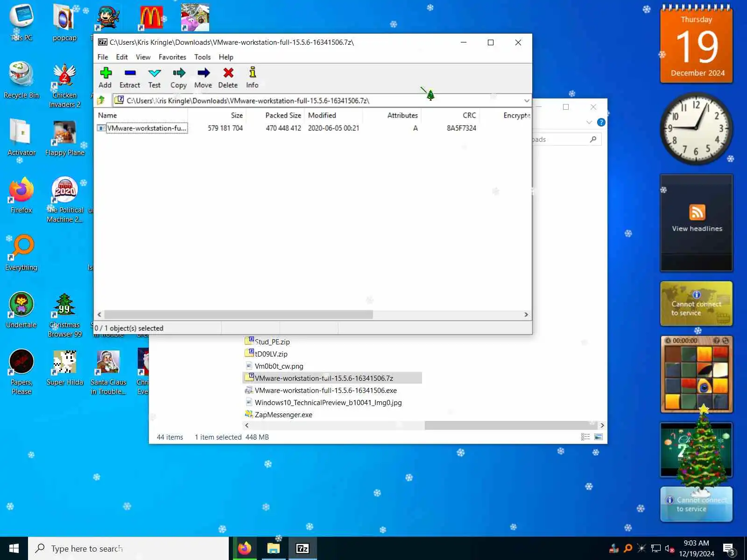Image resolution: width=747 pixels, height=560 pixels.
Task: Sort by the CRC column header
Action: pos(450,115)
